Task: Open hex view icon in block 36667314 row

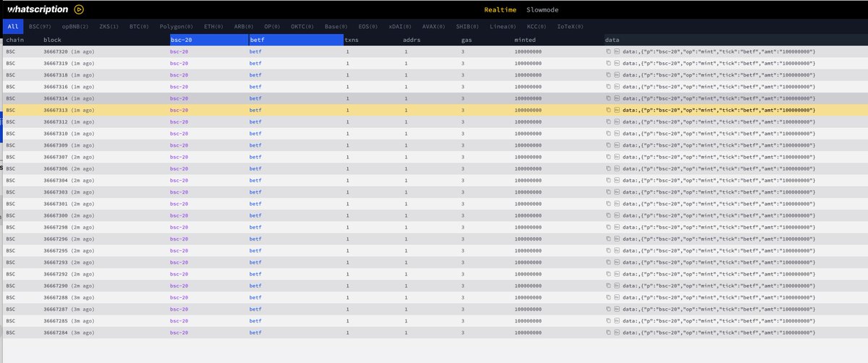Action: click(617, 98)
